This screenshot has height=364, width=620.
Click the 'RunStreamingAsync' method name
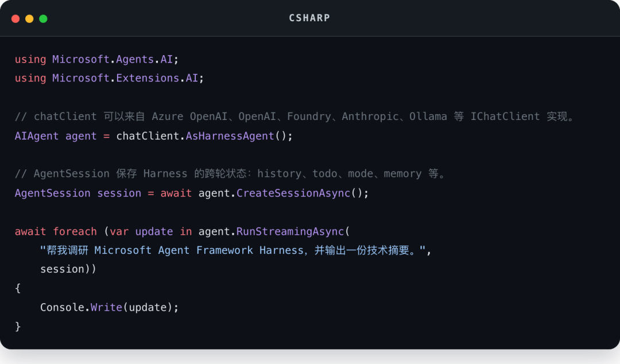[x=290, y=231]
